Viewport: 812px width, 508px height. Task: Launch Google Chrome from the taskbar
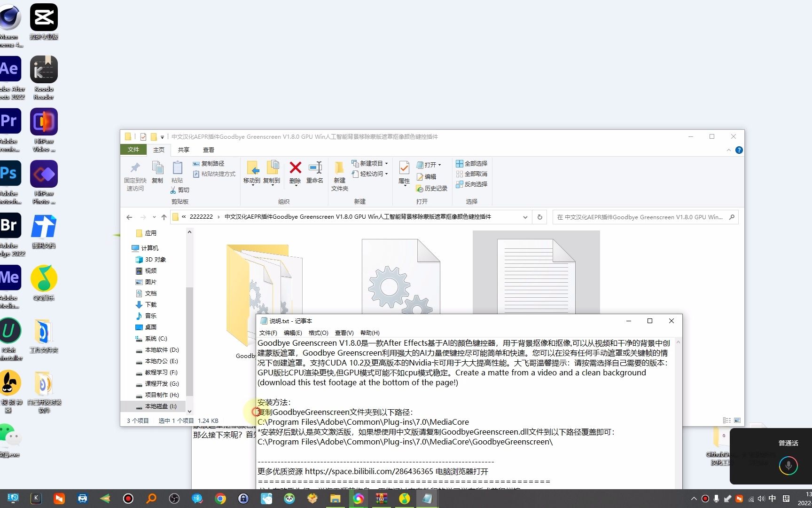coord(220,498)
